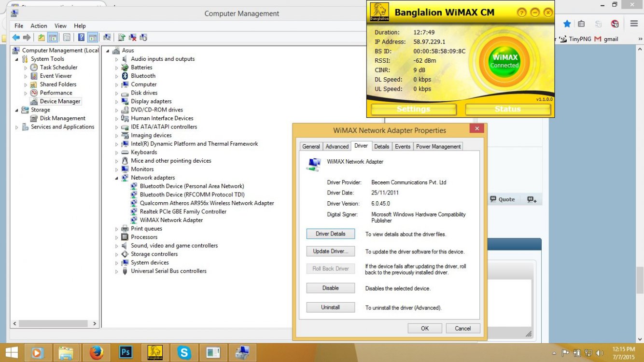Open Status in Banglalion WiMAX CM
The image size is (644, 362).
click(508, 109)
